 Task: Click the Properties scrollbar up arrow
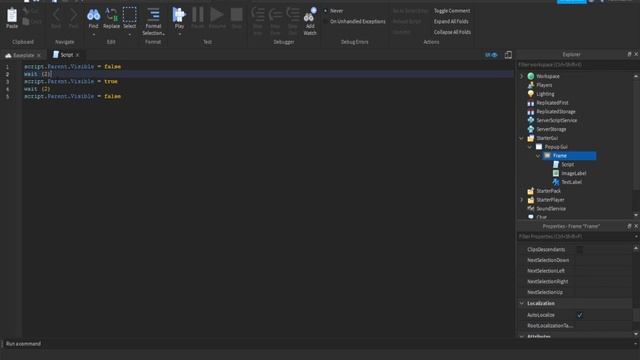pyautogui.click(x=636, y=248)
